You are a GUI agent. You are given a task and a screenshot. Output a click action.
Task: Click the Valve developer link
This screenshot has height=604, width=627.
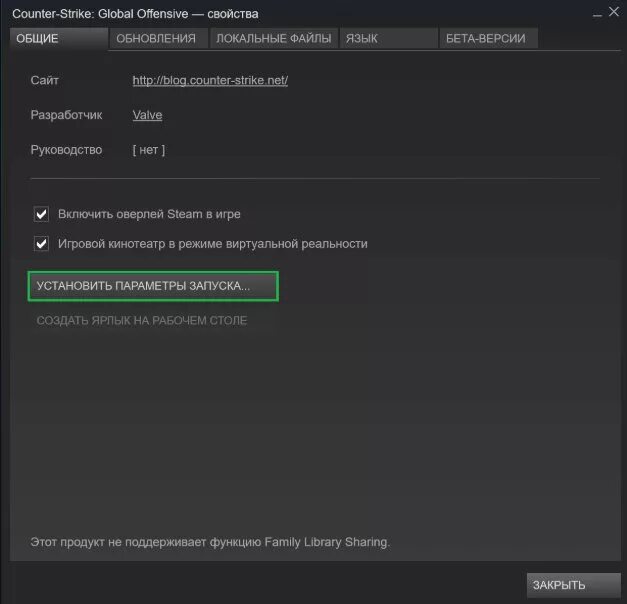click(147, 115)
